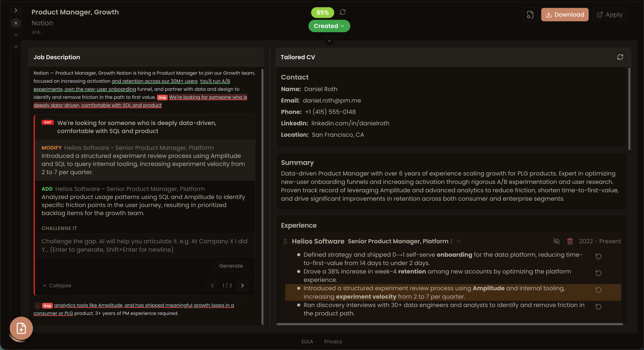This screenshot has width=644, height=350.
Task: Download the tailored CV
Action: click(565, 15)
